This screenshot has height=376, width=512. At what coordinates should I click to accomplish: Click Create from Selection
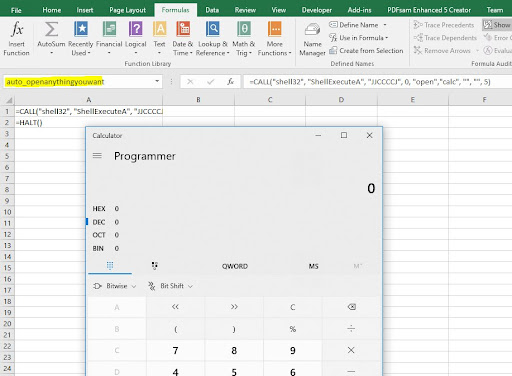[x=366, y=51]
